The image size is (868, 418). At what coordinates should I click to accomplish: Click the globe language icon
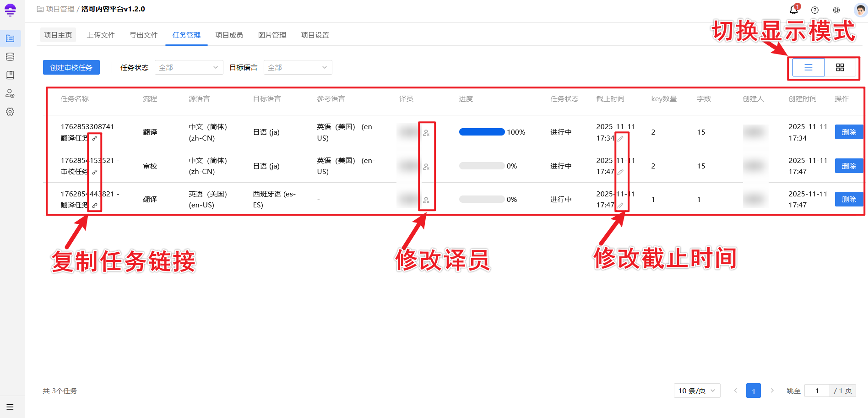[x=836, y=10]
